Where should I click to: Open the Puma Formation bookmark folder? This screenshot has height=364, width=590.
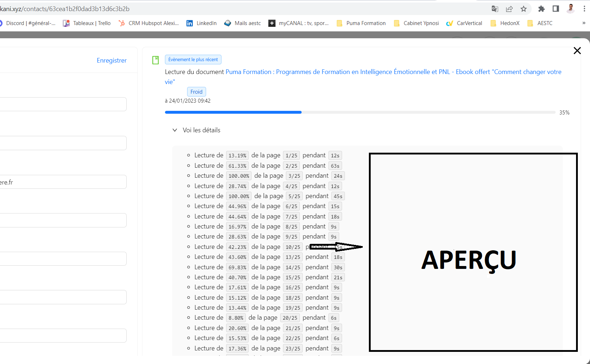(x=361, y=23)
